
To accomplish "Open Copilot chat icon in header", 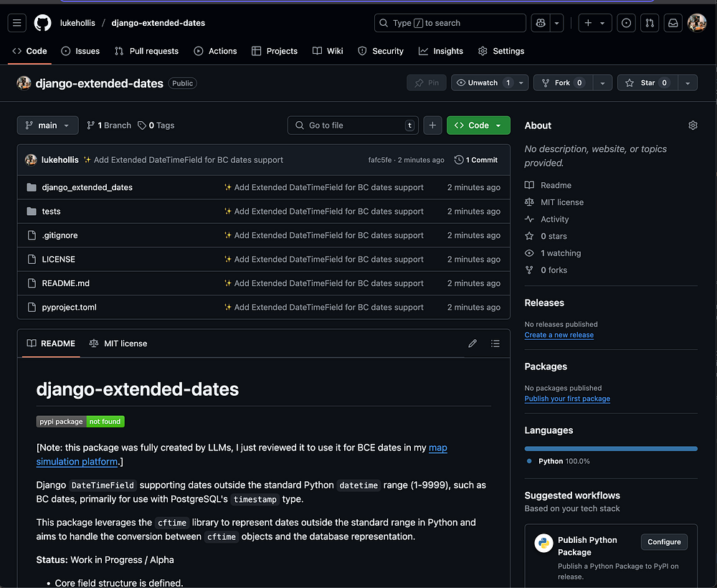I will 539,23.
